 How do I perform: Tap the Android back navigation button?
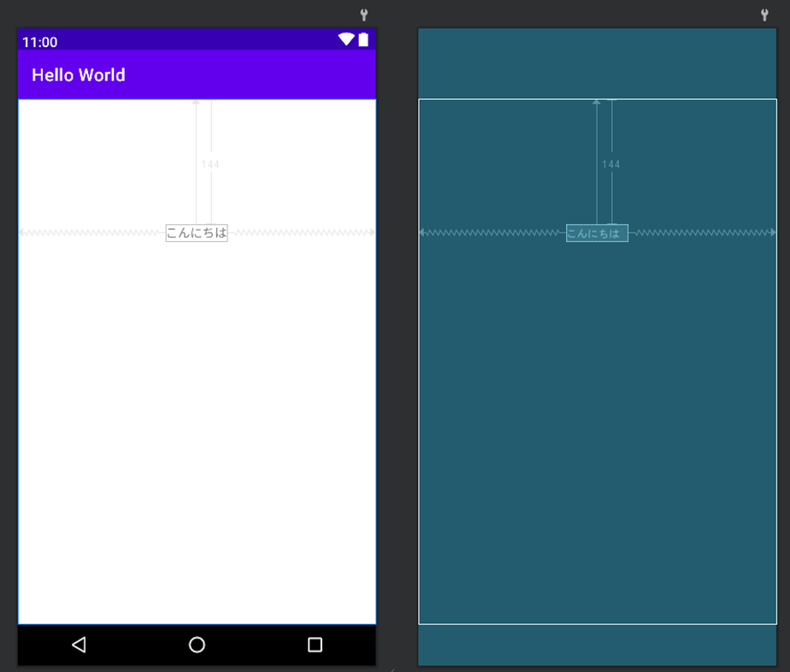[x=80, y=645]
